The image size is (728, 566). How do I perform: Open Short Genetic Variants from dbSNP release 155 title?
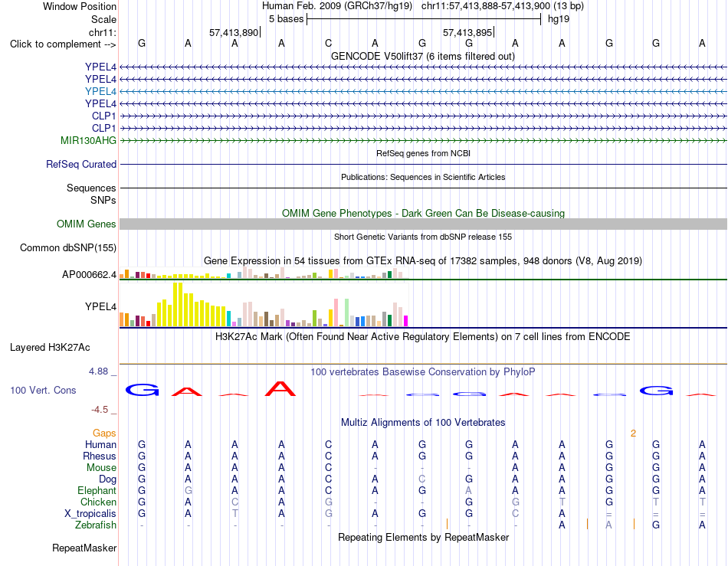tap(423, 237)
